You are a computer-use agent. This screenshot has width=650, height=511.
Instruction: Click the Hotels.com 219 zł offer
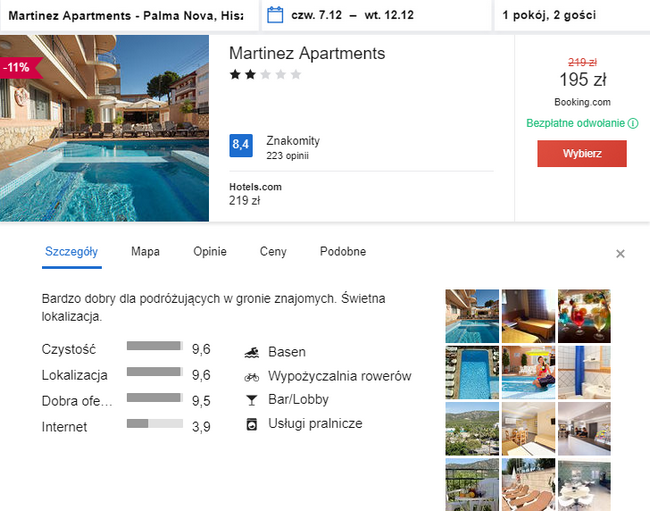coord(255,194)
